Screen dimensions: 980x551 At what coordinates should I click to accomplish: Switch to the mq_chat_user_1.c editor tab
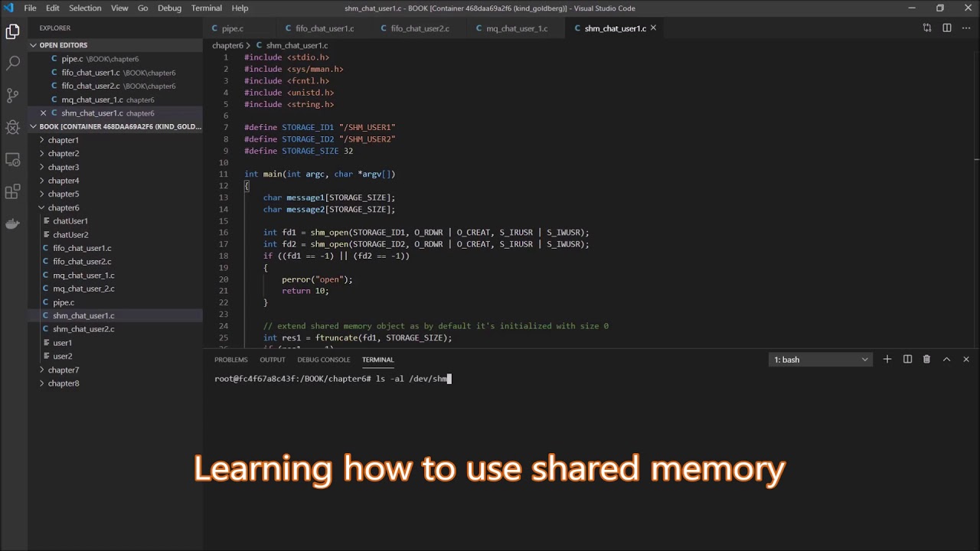[x=517, y=28]
